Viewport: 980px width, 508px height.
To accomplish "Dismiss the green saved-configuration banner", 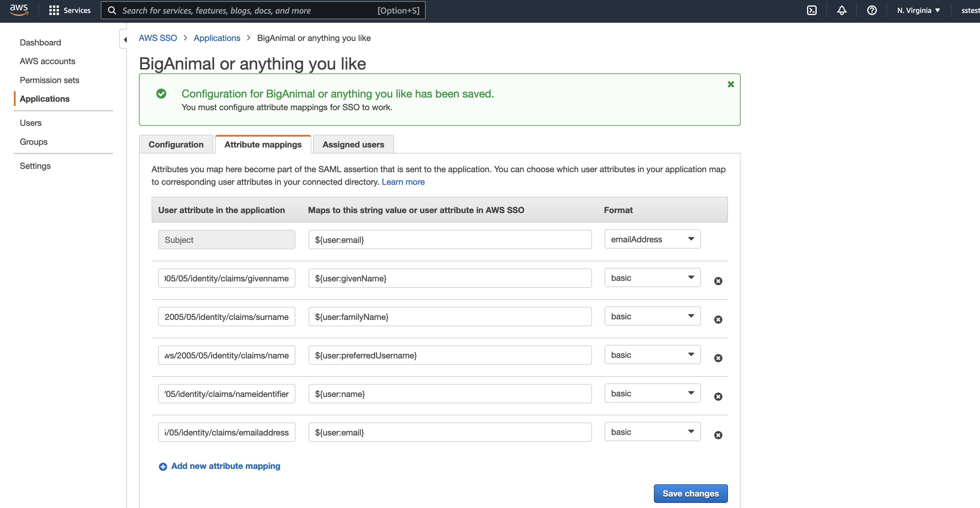I will pyautogui.click(x=730, y=85).
